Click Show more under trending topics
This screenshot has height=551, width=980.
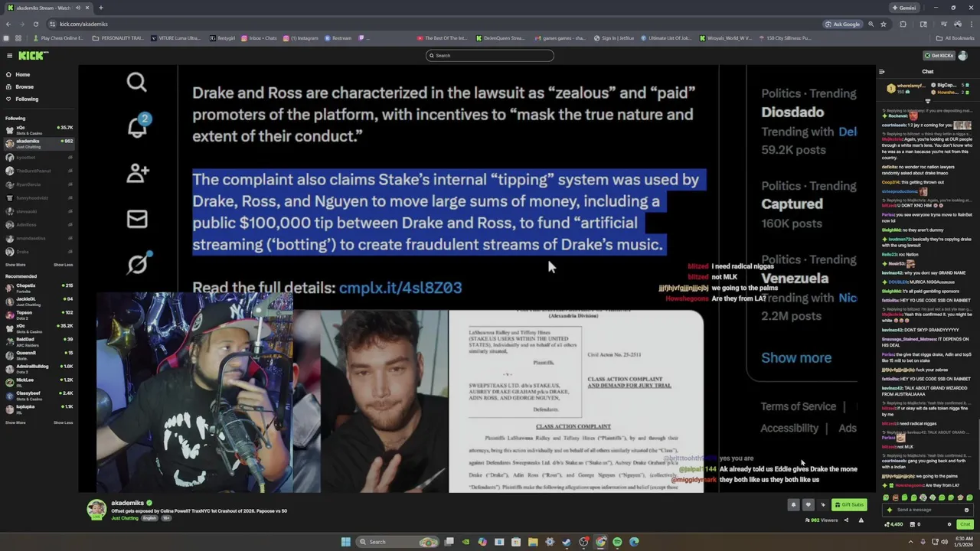795,357
